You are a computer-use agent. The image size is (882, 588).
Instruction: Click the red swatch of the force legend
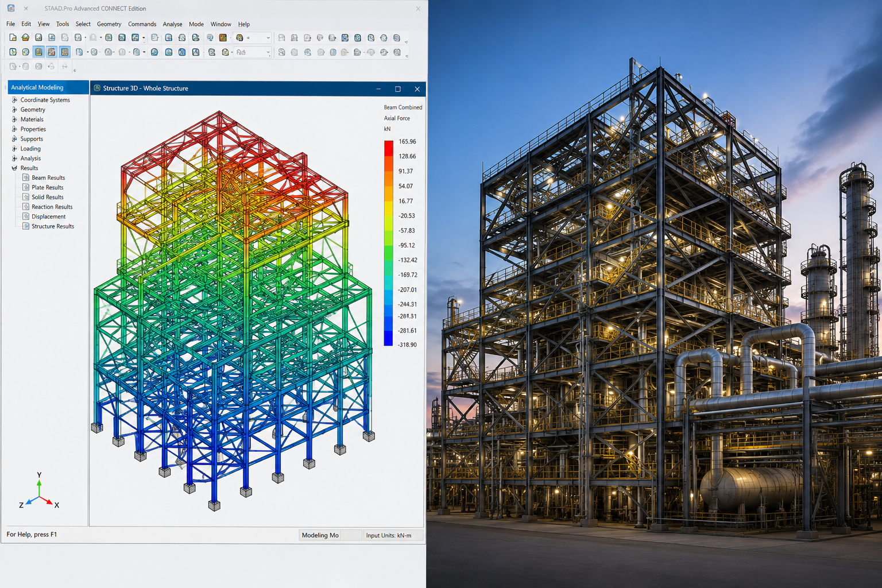(x=389, y=148)
